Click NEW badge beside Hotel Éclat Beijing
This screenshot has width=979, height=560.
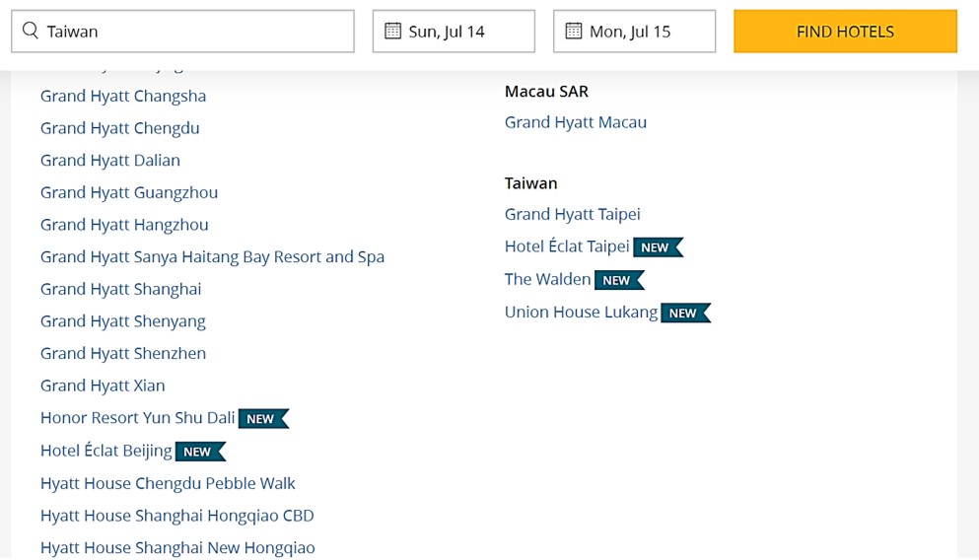[199, 452]
